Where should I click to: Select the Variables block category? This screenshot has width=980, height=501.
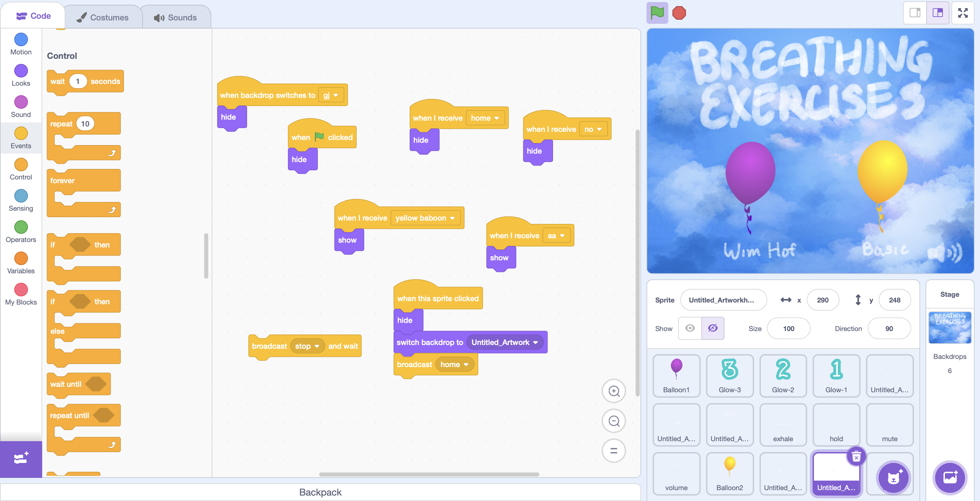click(x=21, y=263)
